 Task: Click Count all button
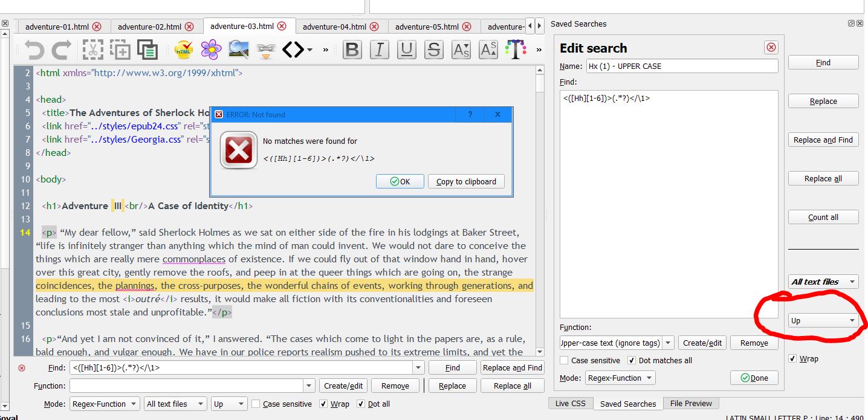tap(823, 217)
